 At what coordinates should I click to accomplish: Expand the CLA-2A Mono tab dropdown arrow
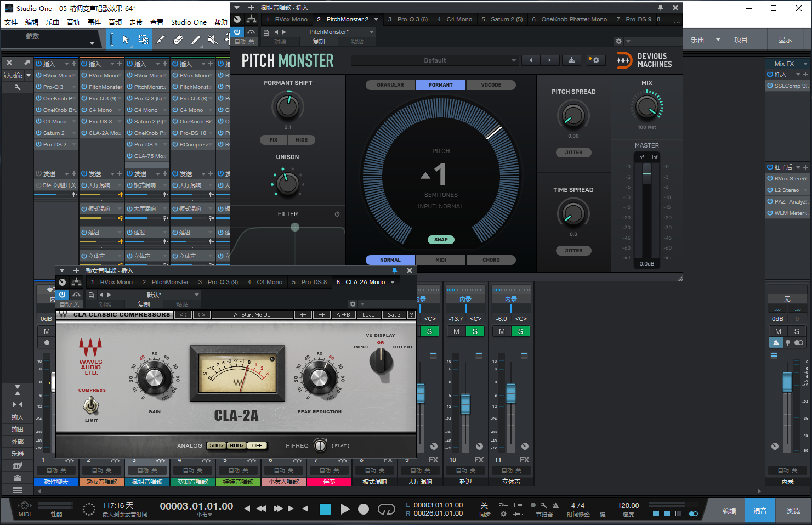tap(393, 282)
